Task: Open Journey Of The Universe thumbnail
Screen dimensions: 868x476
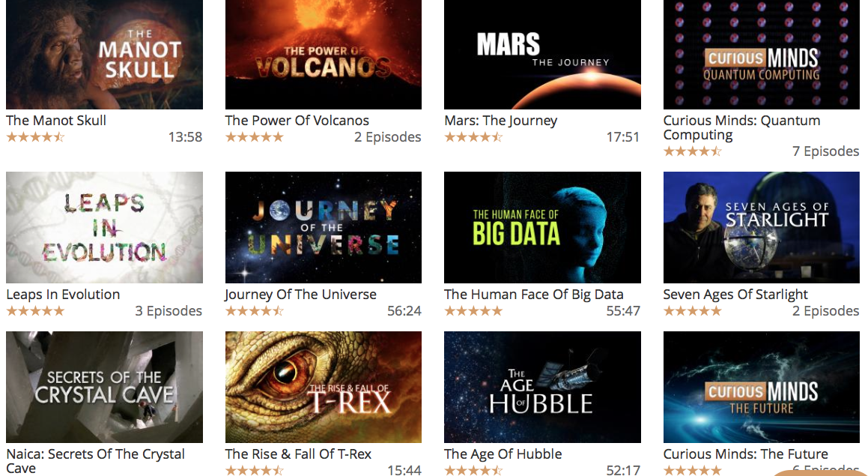Action: coord(324,227)
